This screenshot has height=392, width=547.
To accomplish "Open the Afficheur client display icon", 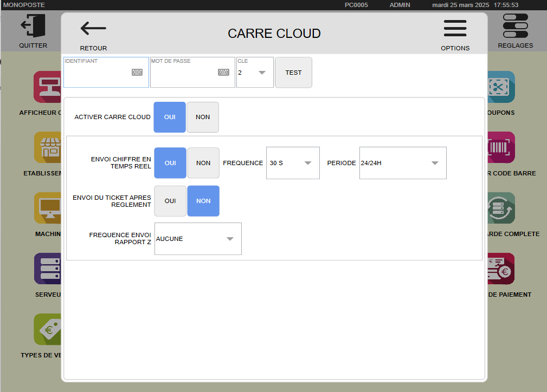I will click(x=48, y=87).
